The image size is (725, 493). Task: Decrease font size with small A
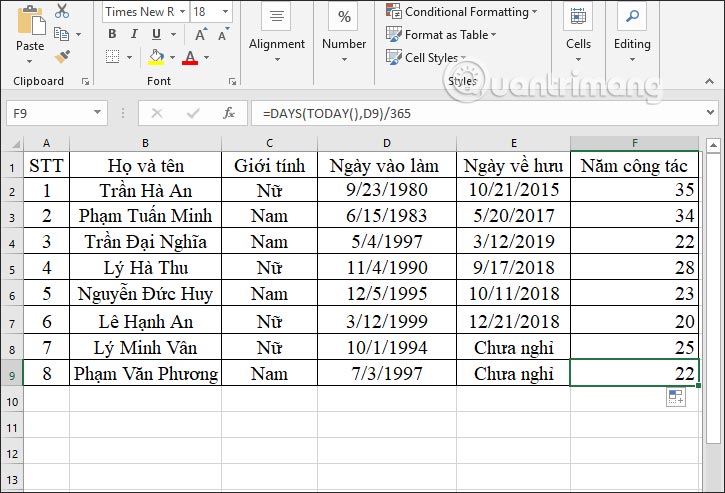click(x=223, y=34)
